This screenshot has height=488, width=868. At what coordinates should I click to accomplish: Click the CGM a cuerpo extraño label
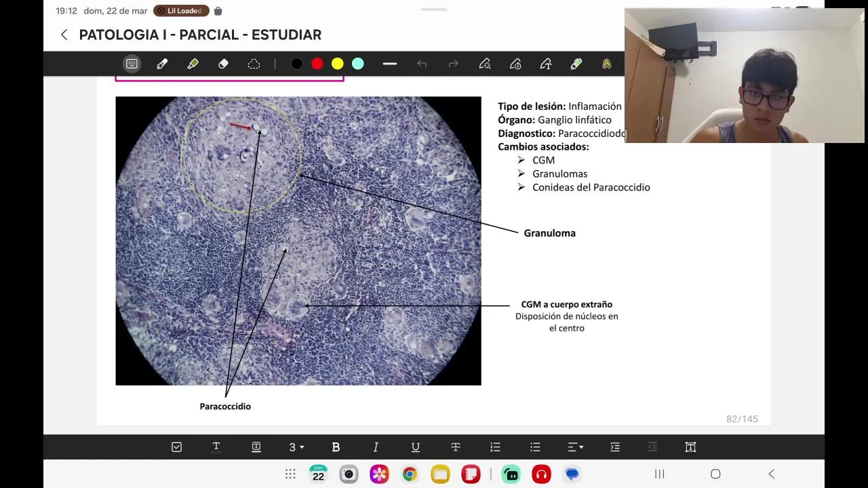pyautogui.click(x=566, y=304)
